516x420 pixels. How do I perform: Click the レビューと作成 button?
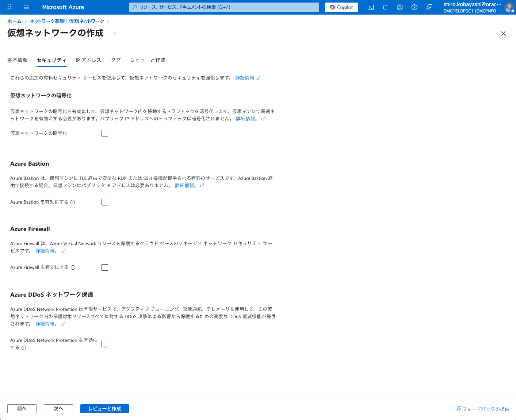[x=104, y=409]
